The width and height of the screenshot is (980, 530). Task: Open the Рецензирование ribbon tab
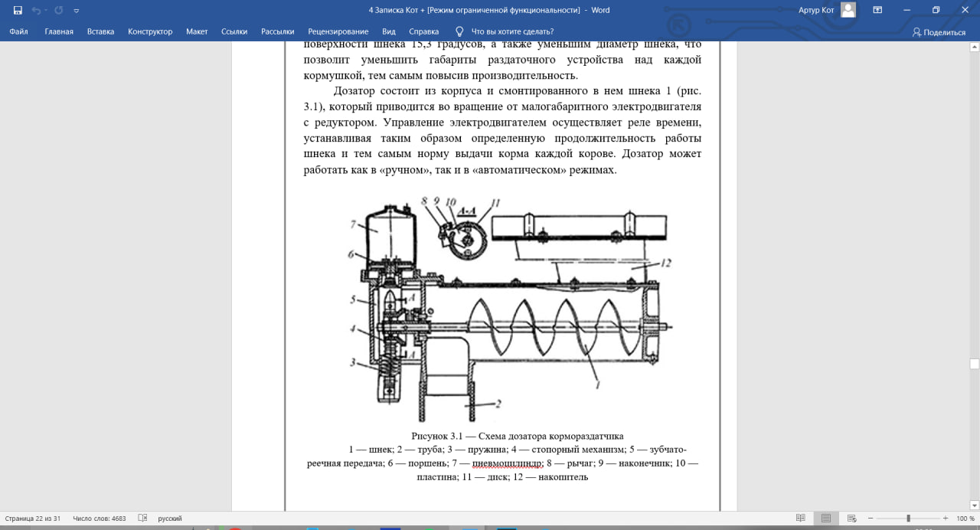338,31
